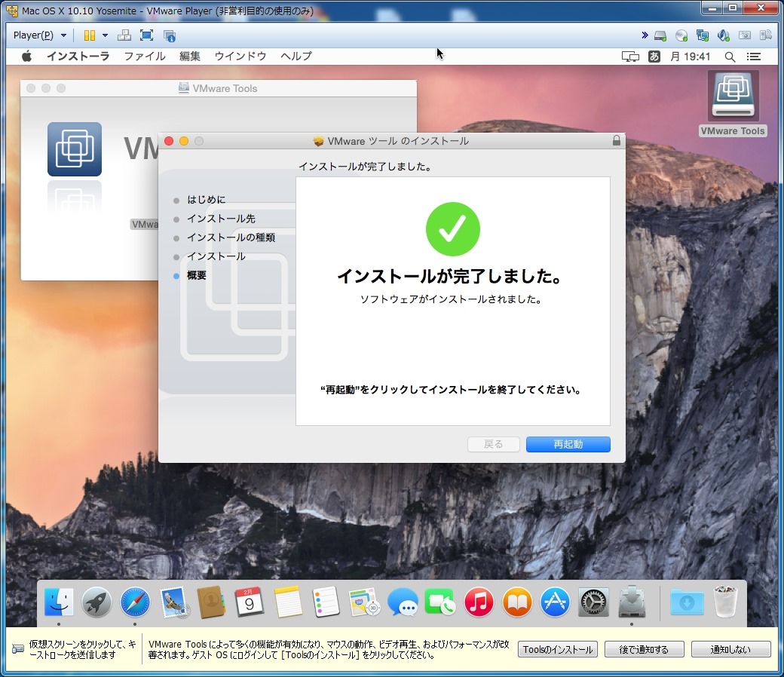Image resolution: width=784 pixels, height=677 pixels.
Task: Click the large VMware Tools installer package icon
Action: click(75, 149)
